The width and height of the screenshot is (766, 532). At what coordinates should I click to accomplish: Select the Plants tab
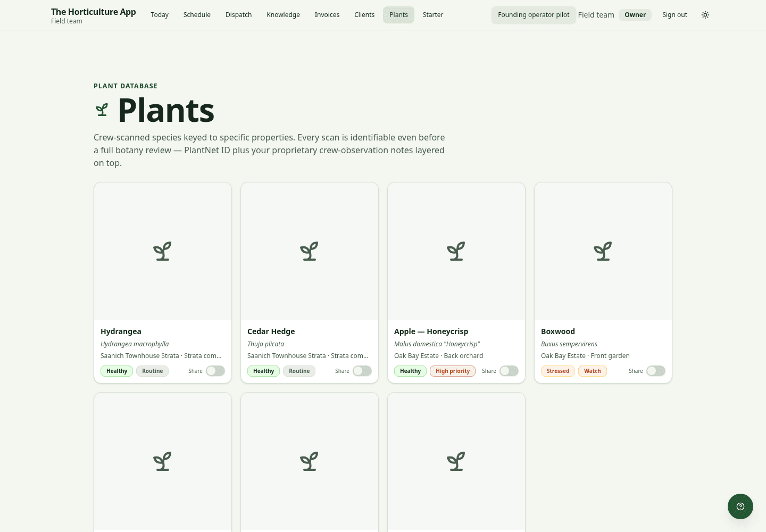pos(398,15)
